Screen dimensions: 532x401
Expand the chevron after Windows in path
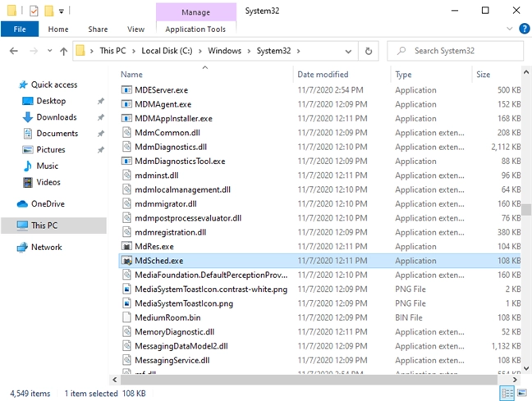pyautogui.click(x=249, y=51)
